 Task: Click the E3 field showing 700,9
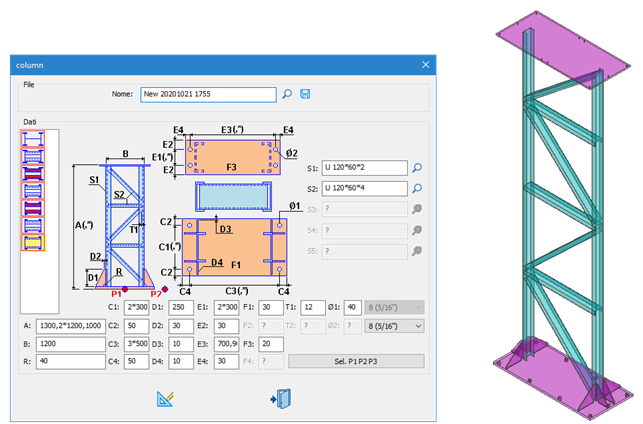click(226, 344)
